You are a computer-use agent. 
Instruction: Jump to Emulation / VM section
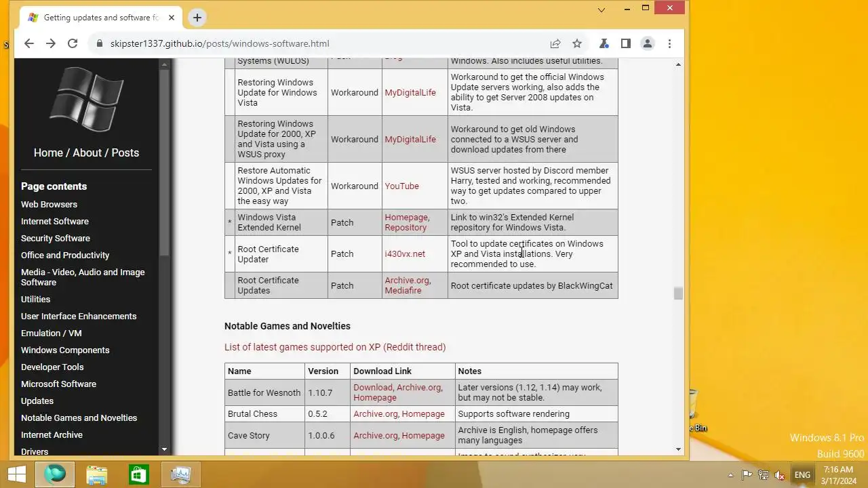point(52,333)
